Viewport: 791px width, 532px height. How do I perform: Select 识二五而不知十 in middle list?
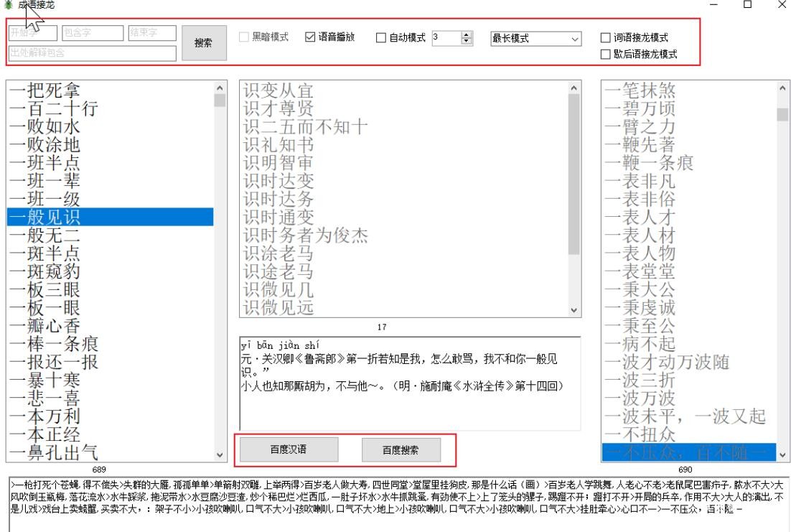point(403,126)
